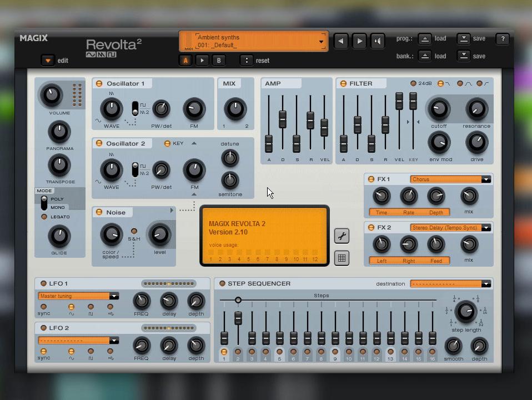Toggle FX 1 on/off
Viewport: 532px width, 400px height.
371,179
